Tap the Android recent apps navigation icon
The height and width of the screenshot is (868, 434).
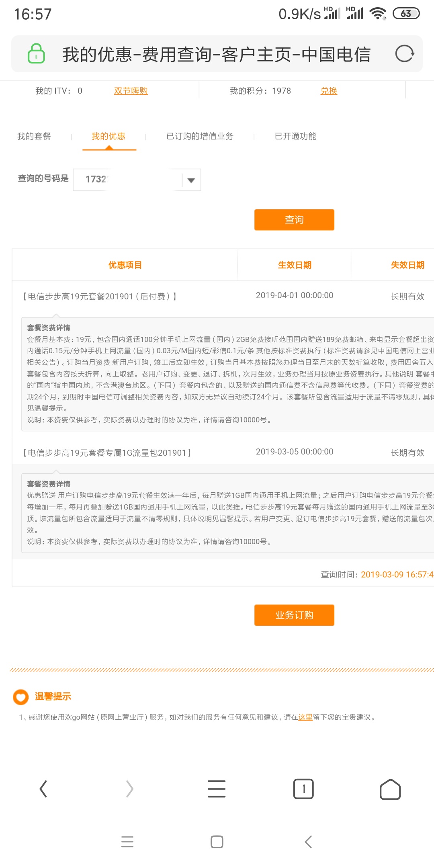point(127,841)
